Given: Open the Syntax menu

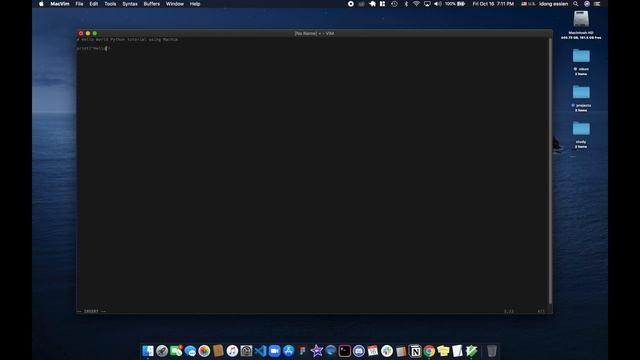Looking at the screenshot, I should pyautogui.click(x=130, y=4).
